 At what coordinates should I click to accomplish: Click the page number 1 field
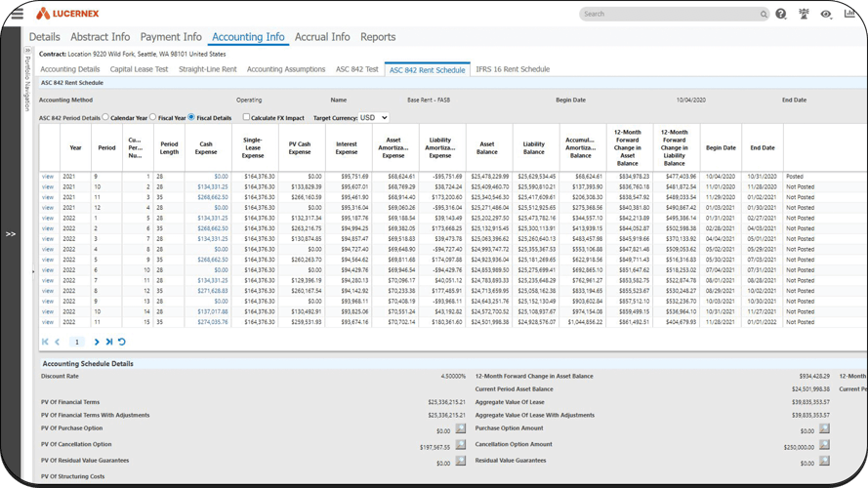click(77, 342)
